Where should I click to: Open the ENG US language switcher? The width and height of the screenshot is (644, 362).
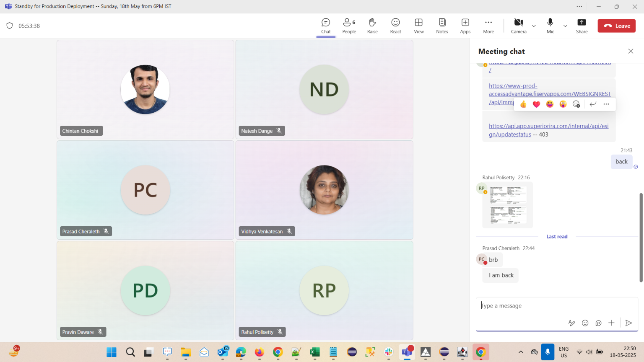click(x=564, y=352)
